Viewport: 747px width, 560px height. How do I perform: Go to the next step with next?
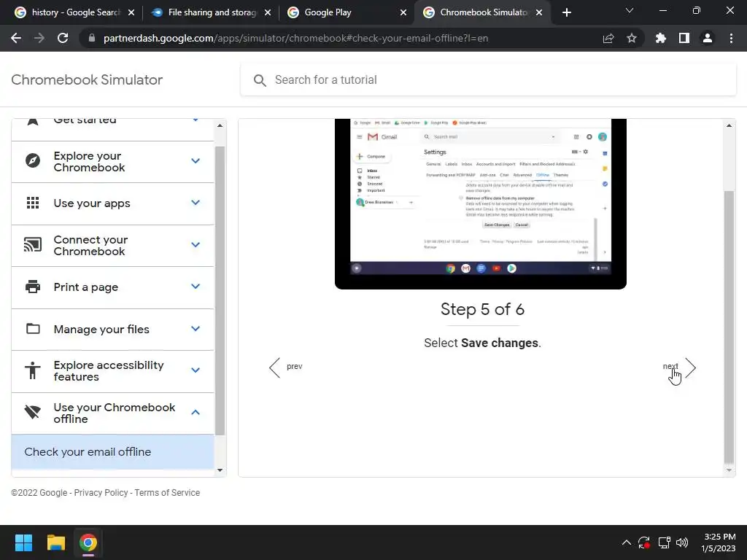point(679,367)
